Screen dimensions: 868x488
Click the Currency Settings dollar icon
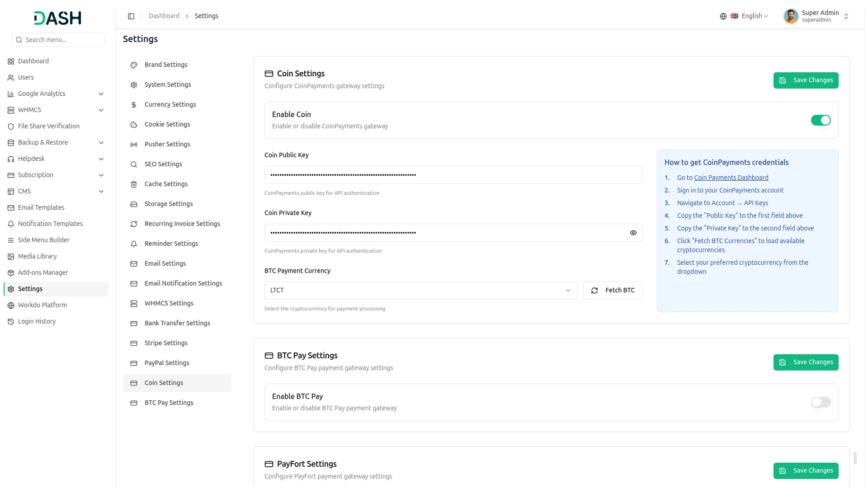134,105
